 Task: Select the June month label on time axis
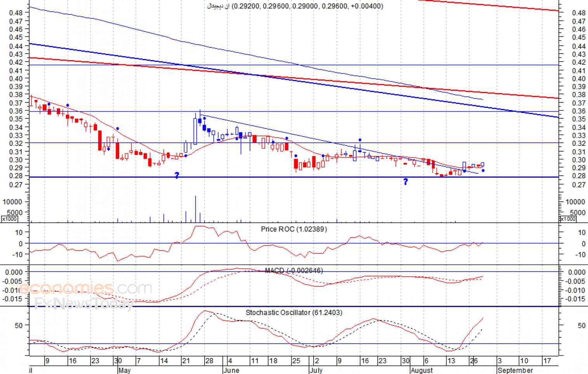231,370
